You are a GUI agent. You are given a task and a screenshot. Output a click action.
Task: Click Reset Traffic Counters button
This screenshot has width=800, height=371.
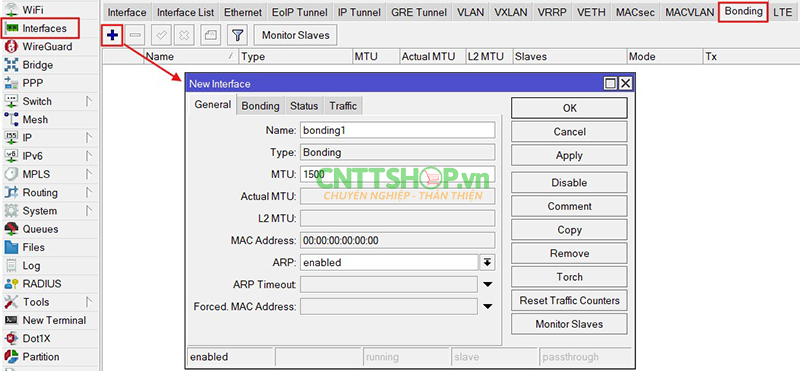pos(569,301)
